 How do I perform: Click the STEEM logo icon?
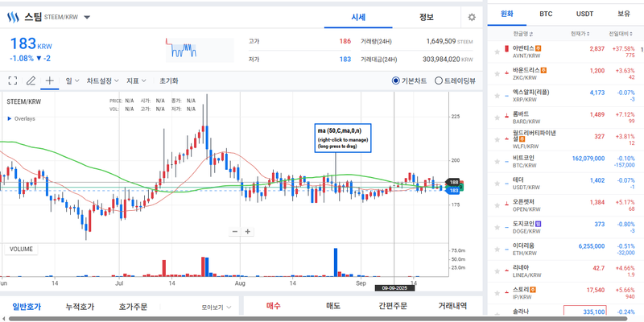tap(14, 17)
